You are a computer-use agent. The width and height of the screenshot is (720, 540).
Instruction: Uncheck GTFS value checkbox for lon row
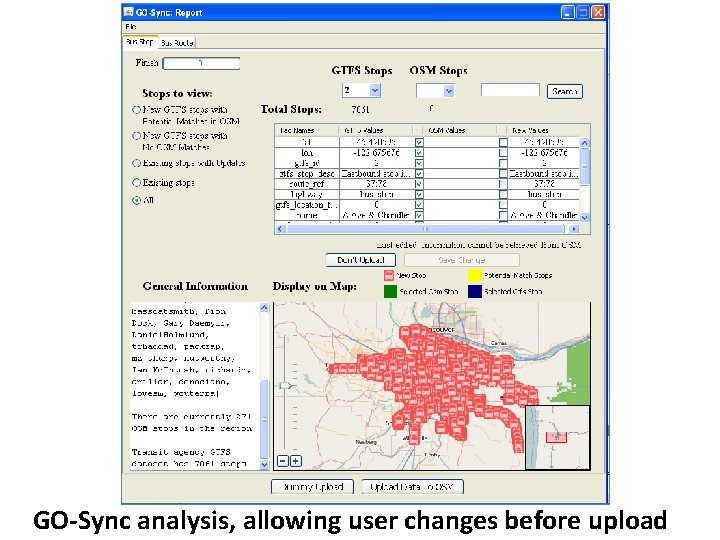pos(419,153)
